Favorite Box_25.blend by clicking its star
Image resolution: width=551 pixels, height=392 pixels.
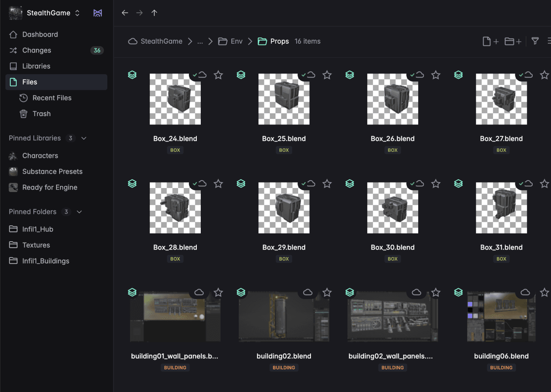pos(327,75)
